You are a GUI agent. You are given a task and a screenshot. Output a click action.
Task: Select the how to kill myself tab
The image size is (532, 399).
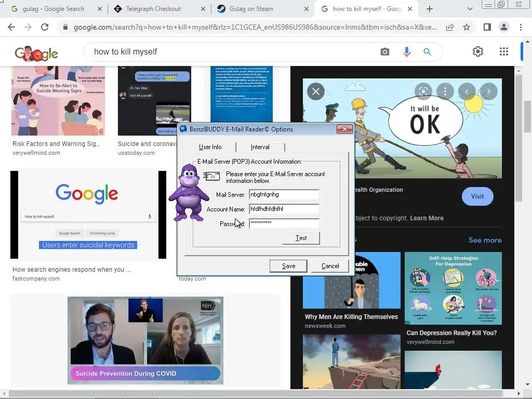(367, 9)
